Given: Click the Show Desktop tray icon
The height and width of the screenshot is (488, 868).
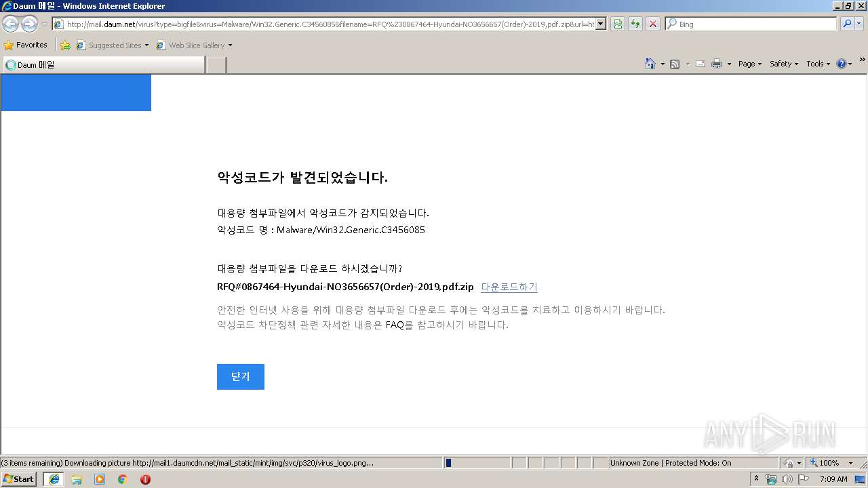Looking at the screenshot, I should tap(860, 479).
